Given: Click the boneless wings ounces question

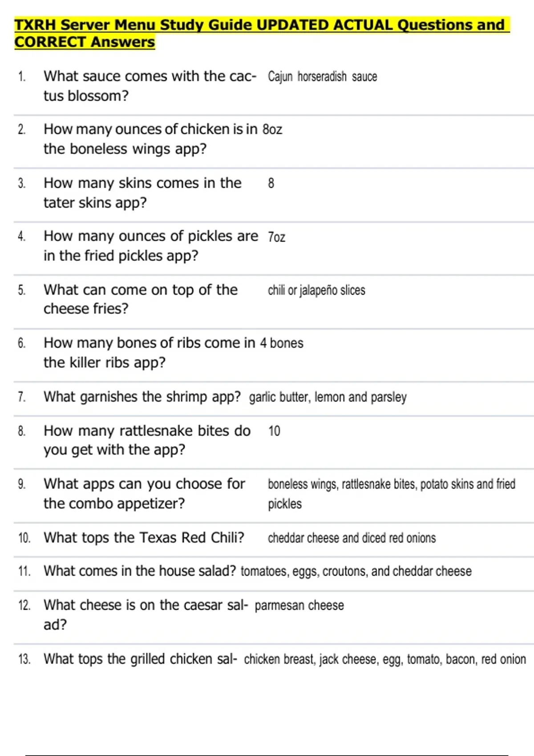Looking at the screenshot, I should [150, 139].
